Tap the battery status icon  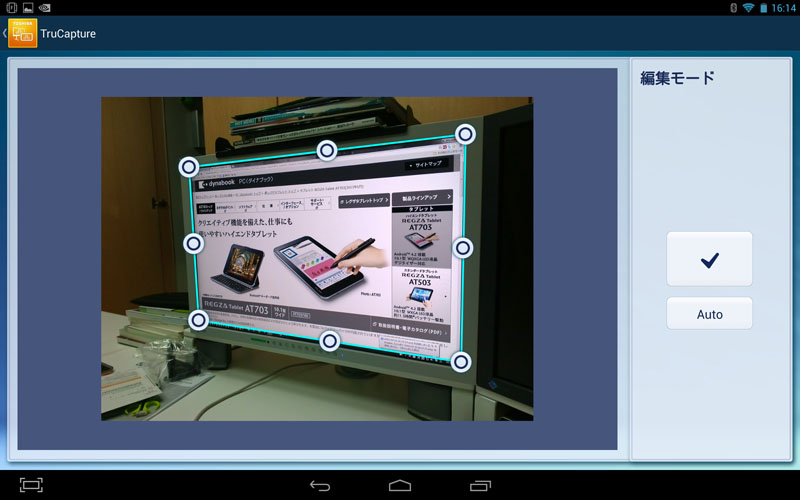point(763,8)
